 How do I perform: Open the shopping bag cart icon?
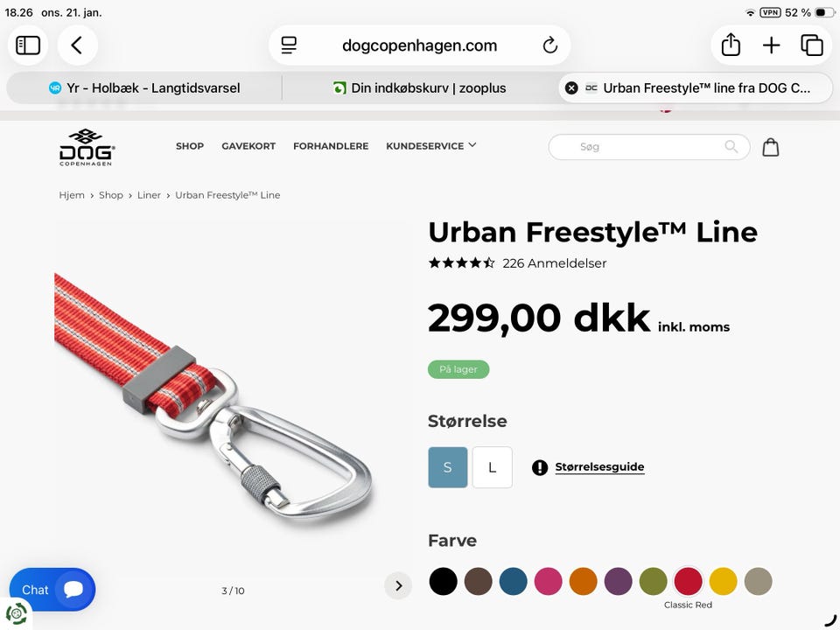point(770,147)
